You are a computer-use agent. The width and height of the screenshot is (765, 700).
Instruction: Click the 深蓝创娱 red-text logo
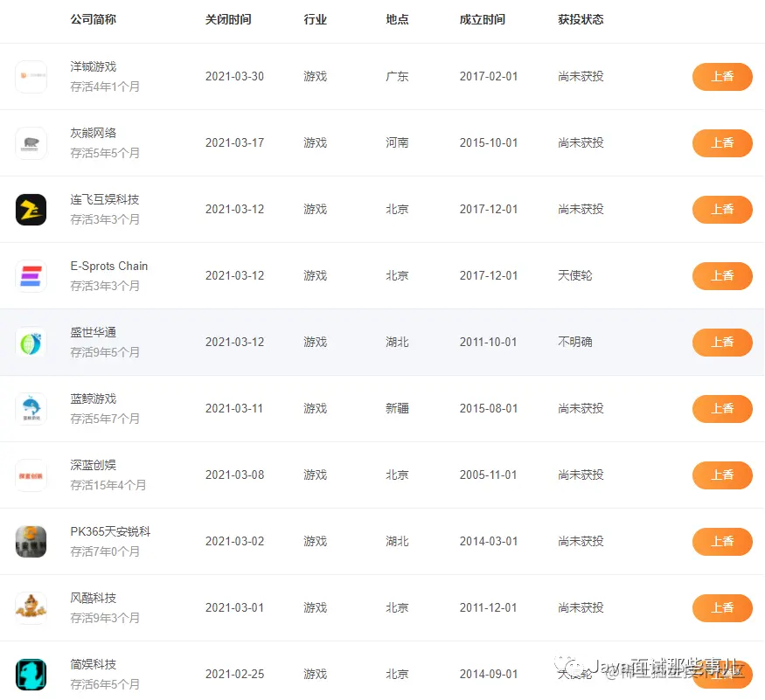pos(31,475)
